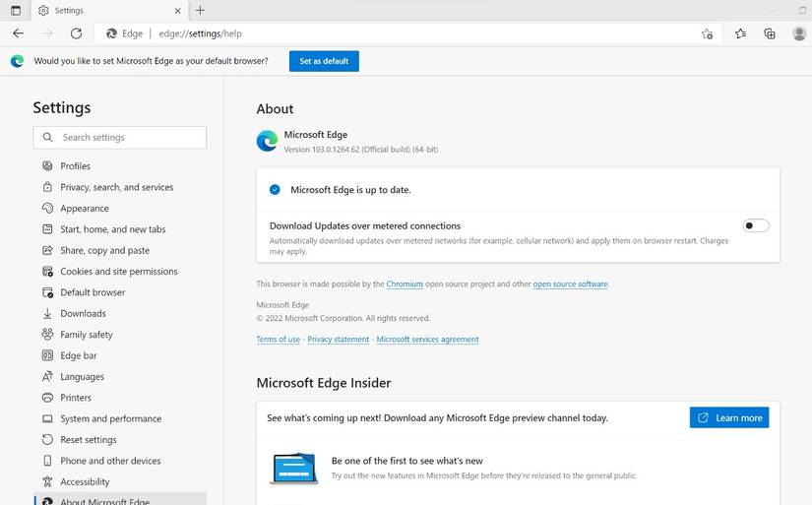This screenshot has width=812, height=505.
Task: Select Cookies and site permissions
Action: click(x=118, y=272)
